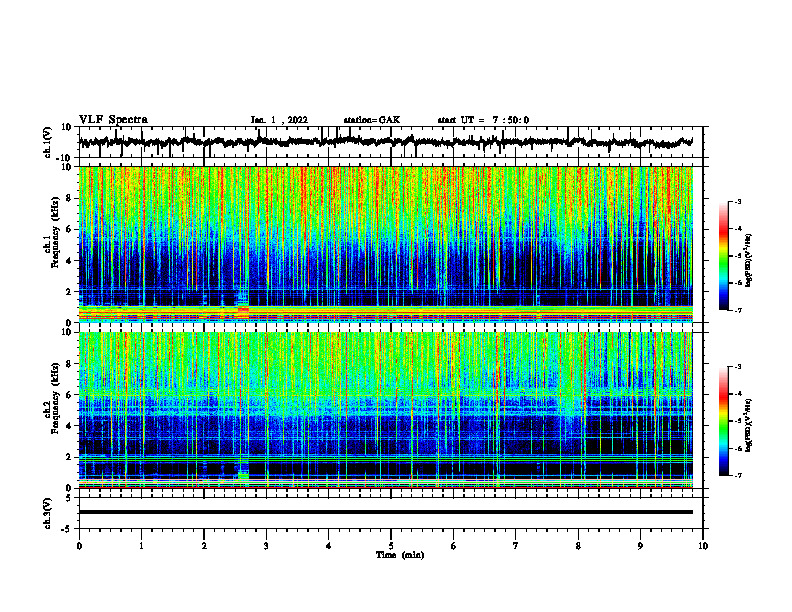Image resolution: width=792 pixels, height=612 pixels.
Task: Click time axis tick label "5"
Action: [x=391, y=546]
